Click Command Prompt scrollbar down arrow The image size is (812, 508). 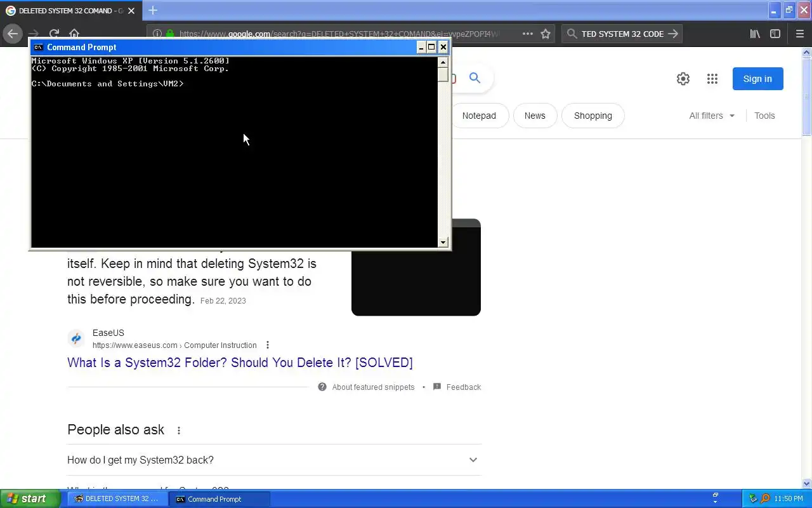coord(443,242)
